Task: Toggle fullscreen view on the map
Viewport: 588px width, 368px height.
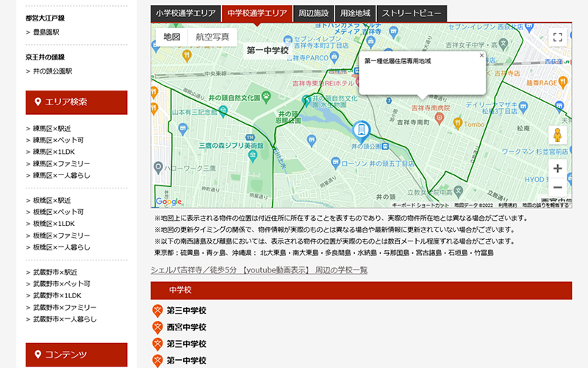Action: pyautogui.click(x=558, y=38)
